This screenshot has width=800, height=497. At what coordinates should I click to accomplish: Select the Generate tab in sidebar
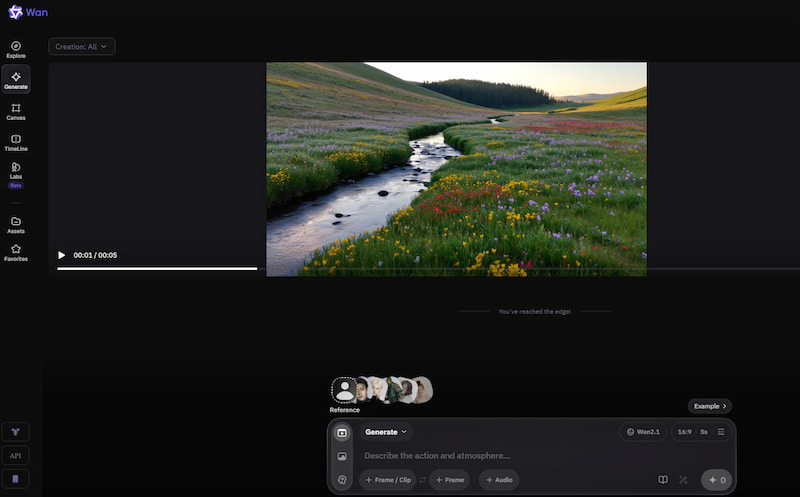pyautogui.click(x=16, y=80)
